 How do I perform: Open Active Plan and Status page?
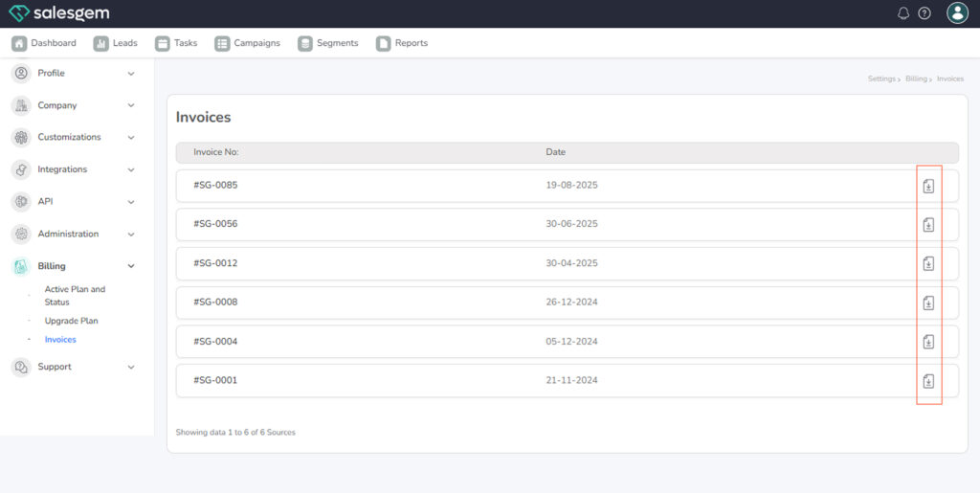[x=75, y=295]
